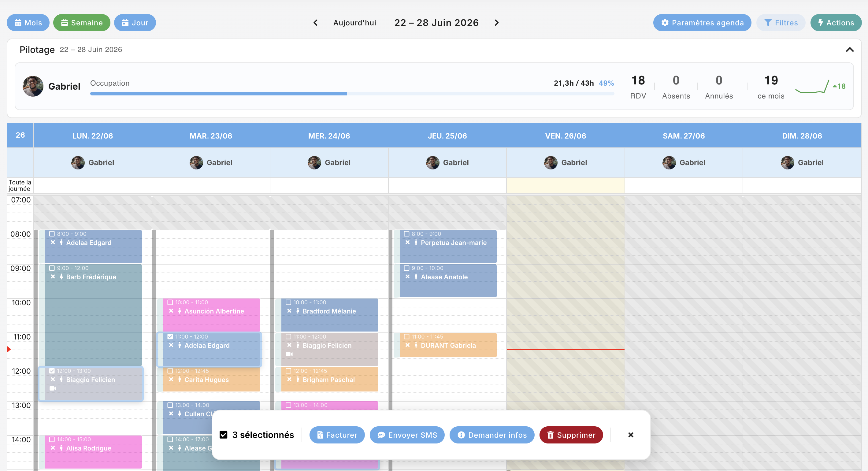Click Demander infos in selection bar
The image size is (868, 471).
coord(492,435)
